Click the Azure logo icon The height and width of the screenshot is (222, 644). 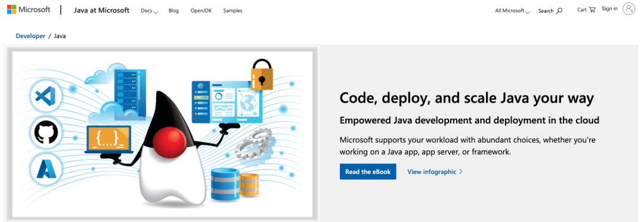click(x=46, y=168)
